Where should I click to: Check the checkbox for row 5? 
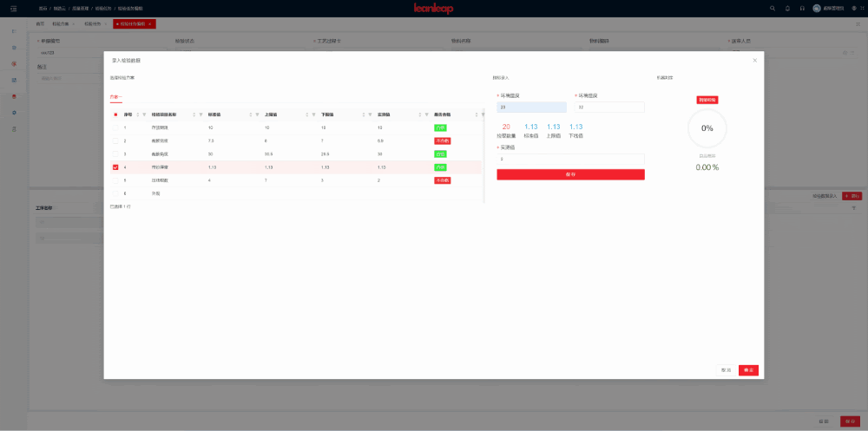[x=115, y=180]
